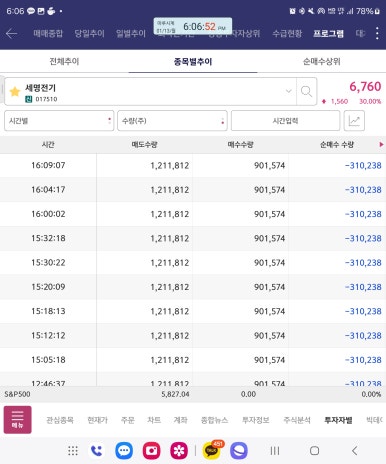386x464 pixels.
Task: Expand columns with the red arrow
Action: 381,145
